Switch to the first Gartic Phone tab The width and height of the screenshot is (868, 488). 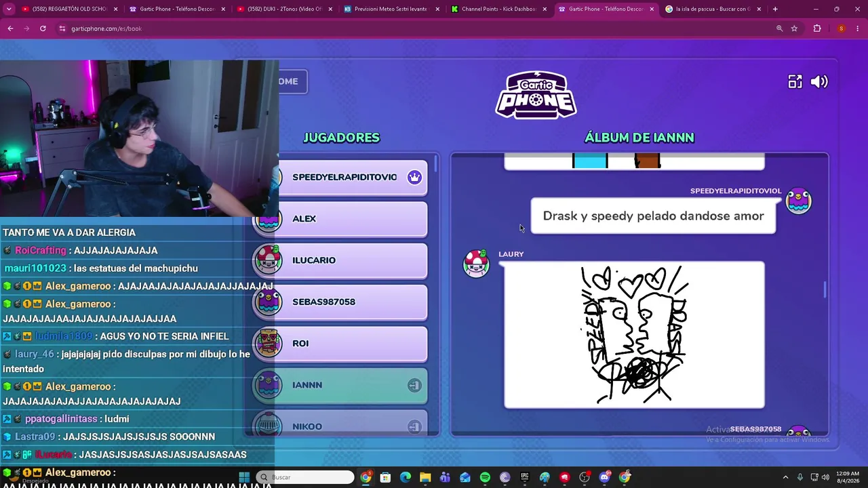point(176,9)
